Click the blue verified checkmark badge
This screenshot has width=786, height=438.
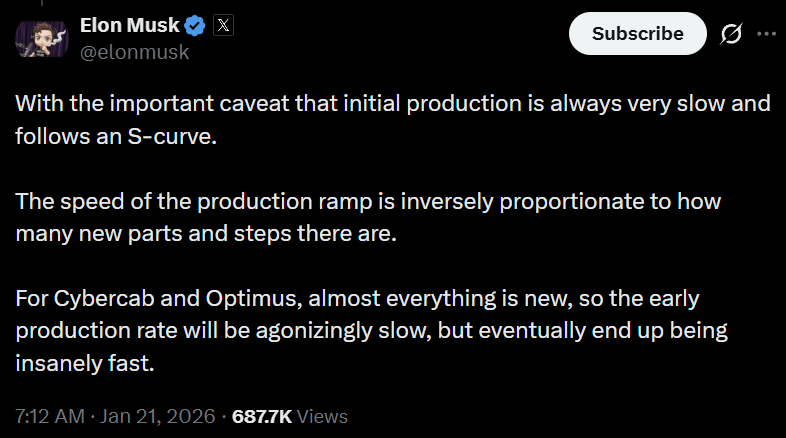coord(196,26)
